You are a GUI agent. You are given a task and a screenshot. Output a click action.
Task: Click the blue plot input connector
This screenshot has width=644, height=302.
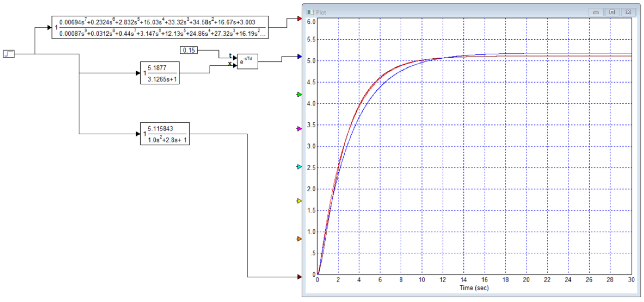[299, 56]
